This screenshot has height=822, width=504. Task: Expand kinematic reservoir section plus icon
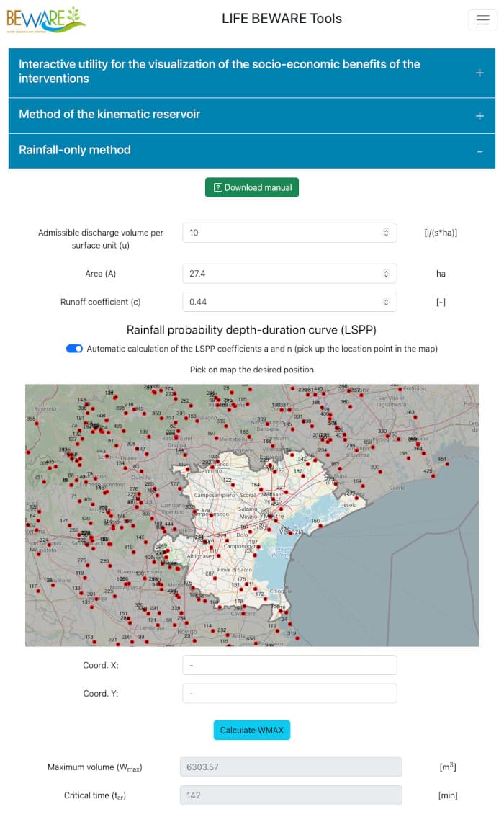[479, 116]
